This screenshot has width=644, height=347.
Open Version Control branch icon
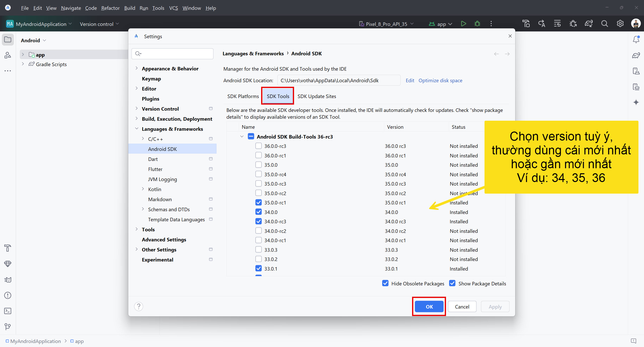pos(8,327)
